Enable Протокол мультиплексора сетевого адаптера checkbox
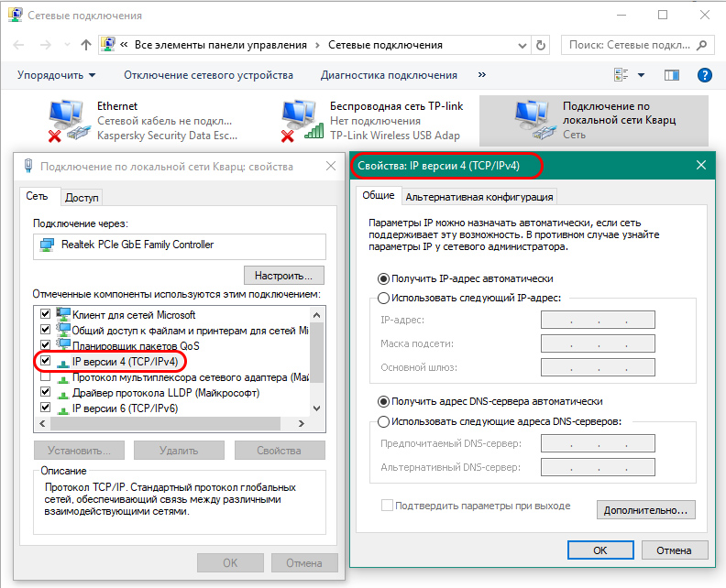Screen dimensions: 726x588 46,376
